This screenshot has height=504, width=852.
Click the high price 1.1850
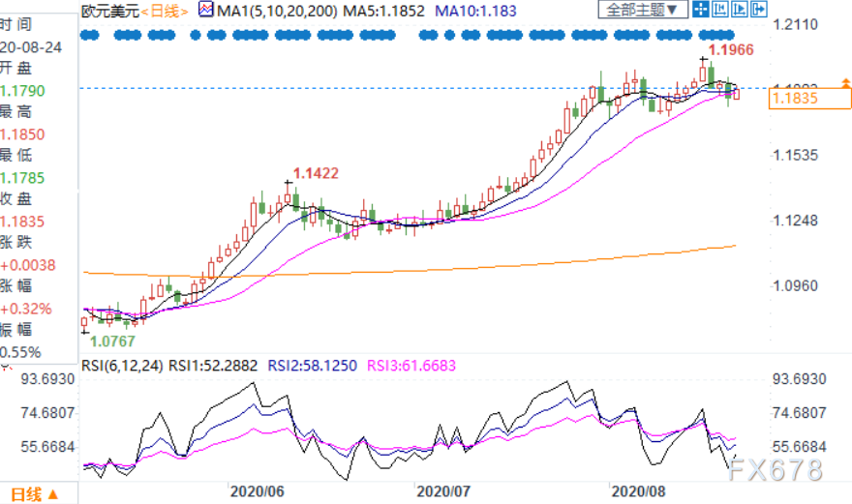tap(22, 134)
